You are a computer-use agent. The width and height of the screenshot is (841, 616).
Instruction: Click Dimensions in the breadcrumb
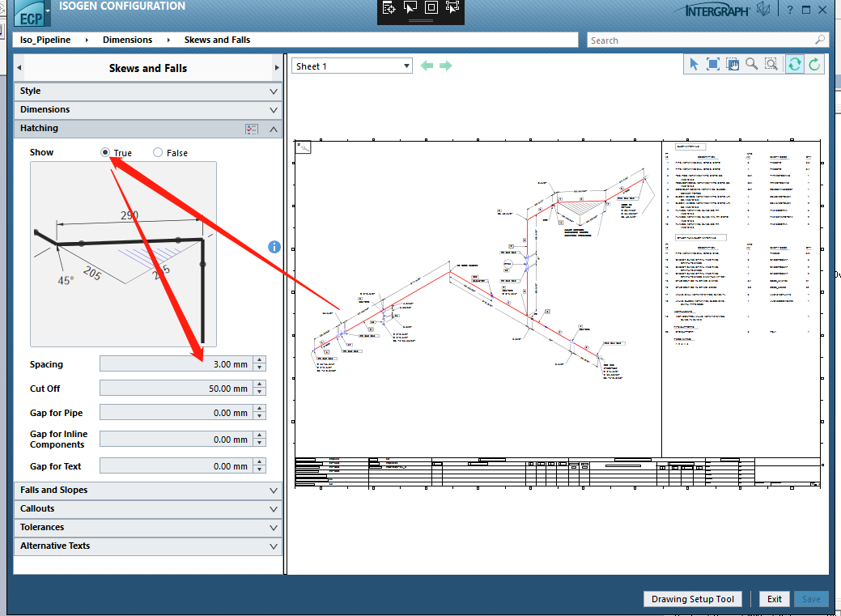[128, 40]
